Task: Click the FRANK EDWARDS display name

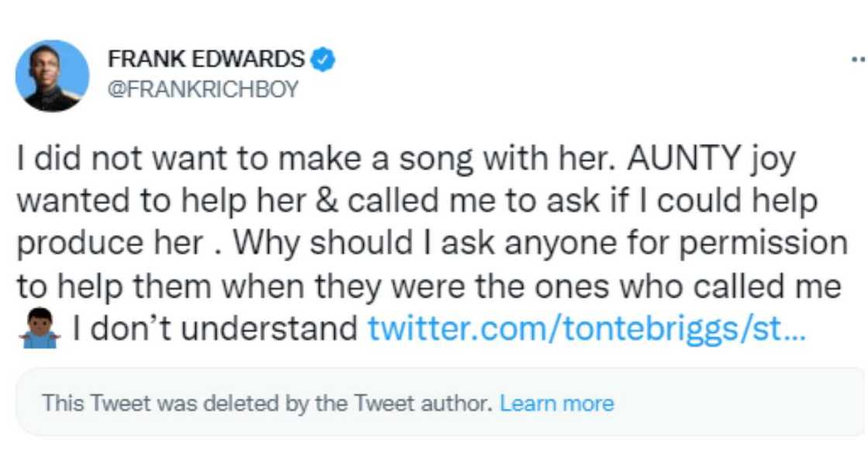Action: tap(206, 59)
